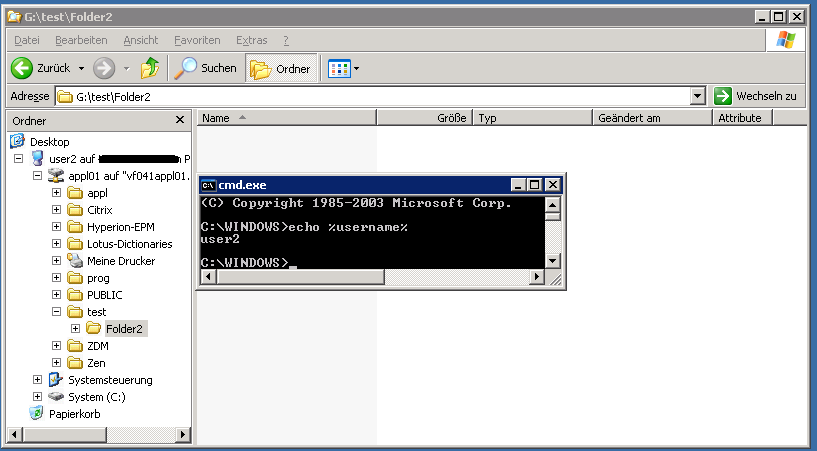Viewport: 817px width, 451px height.
Task: Open the Extras menu
Action: tap(252, 40)
